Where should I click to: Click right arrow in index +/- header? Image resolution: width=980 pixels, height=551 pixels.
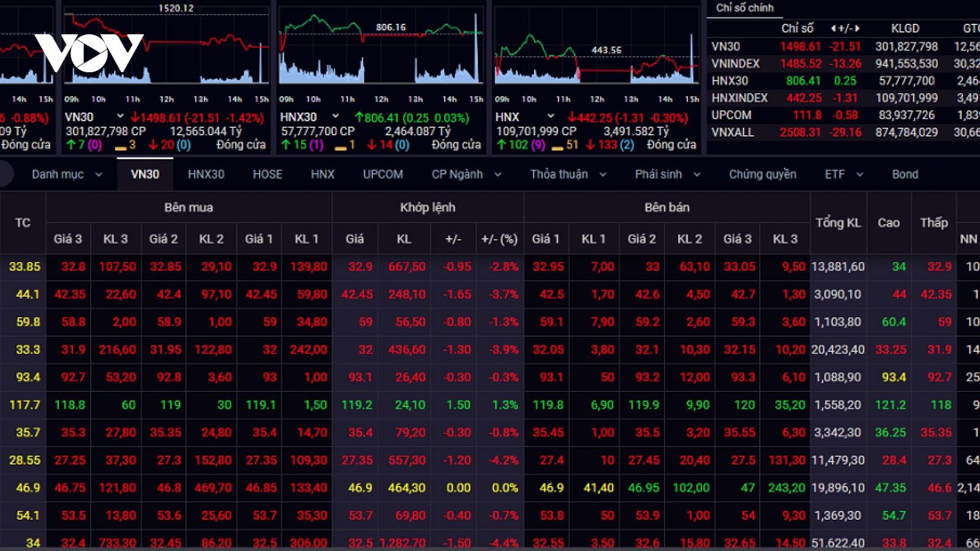click(858, 28)
